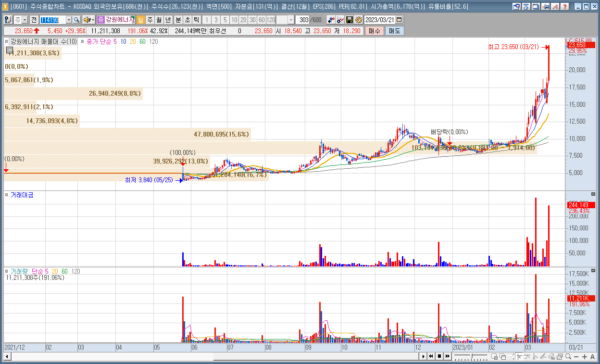Select the tick 틱 period toggle
Image resolution: width=600 pixels, height=364 pixels.
(x=196, y=20)
